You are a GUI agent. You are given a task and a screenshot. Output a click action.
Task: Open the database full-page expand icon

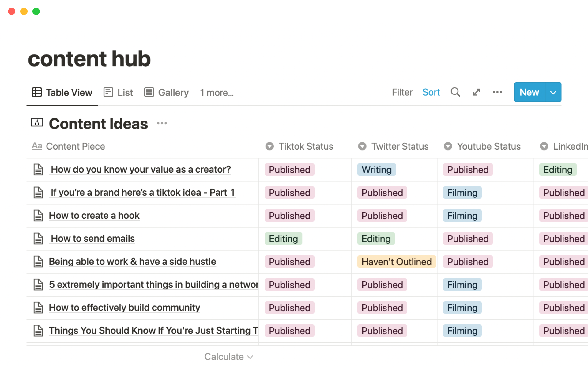coord(476,92)
